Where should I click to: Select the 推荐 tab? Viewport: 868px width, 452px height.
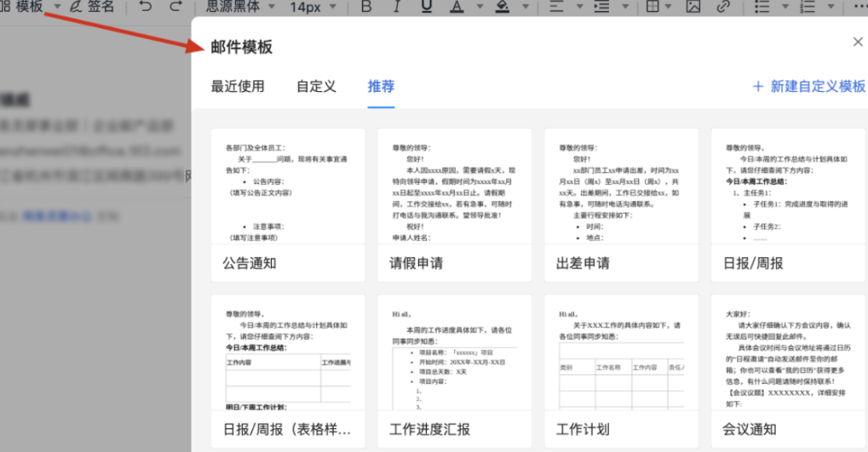point(381,86)
